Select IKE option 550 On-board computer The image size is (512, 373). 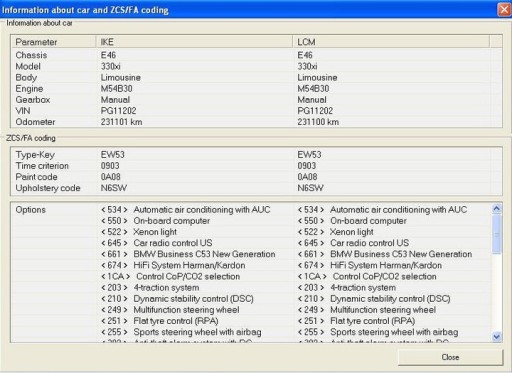tap(155, 221)
